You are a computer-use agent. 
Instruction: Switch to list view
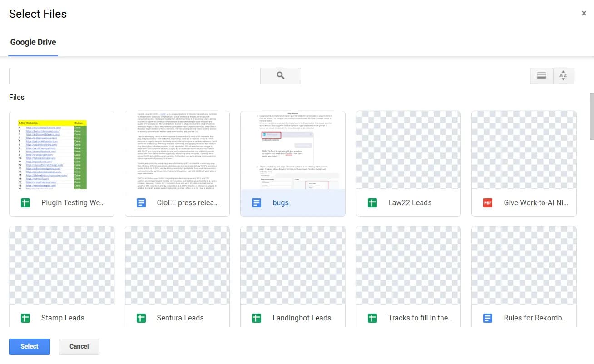tap(541, 76)
